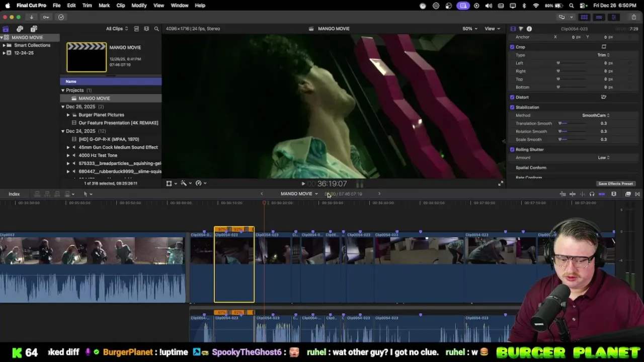This screenshot has width=644, height=362.
Task: Click the Share export button
Action: [x=633, y=17]
